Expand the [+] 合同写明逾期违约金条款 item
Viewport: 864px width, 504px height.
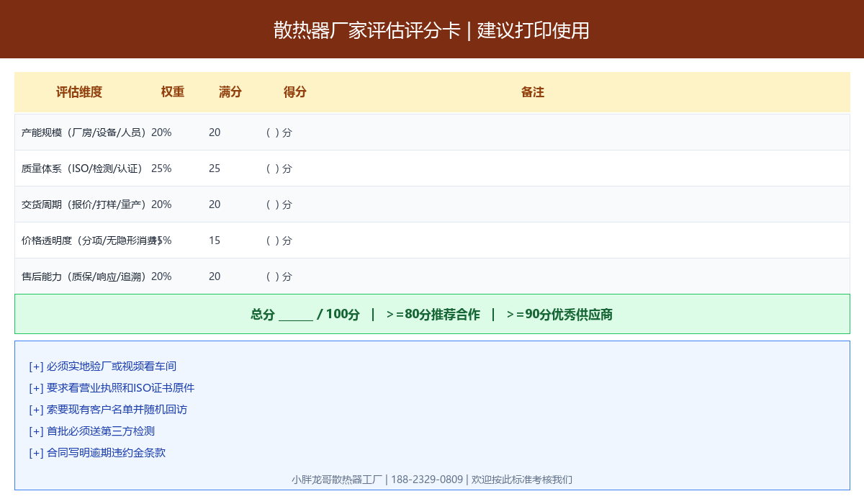(x=97, y=453)
